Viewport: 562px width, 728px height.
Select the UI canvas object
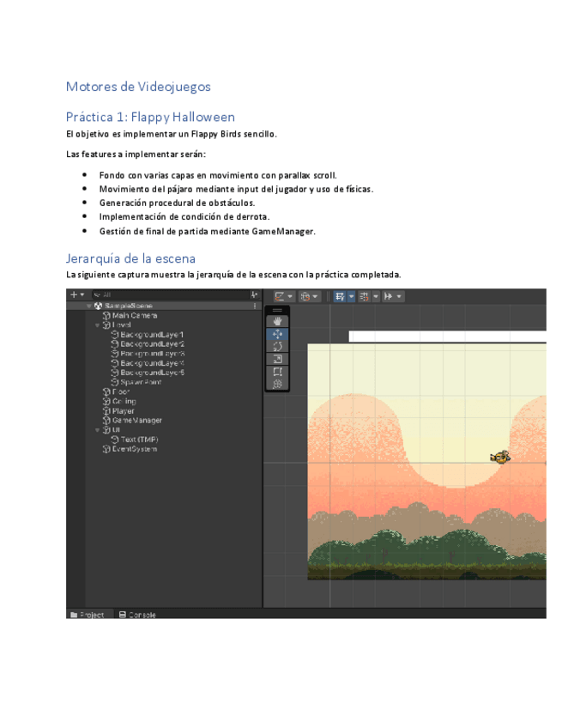(x=116, y=430)
